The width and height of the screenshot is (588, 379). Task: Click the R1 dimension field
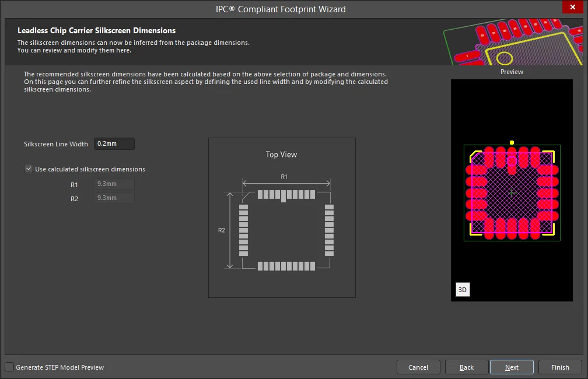(x=114, y=184)
